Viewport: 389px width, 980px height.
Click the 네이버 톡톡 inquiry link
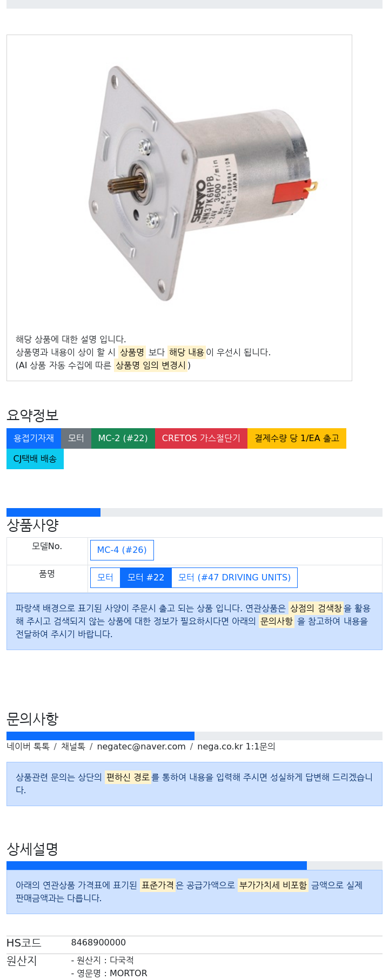(28, 746)
